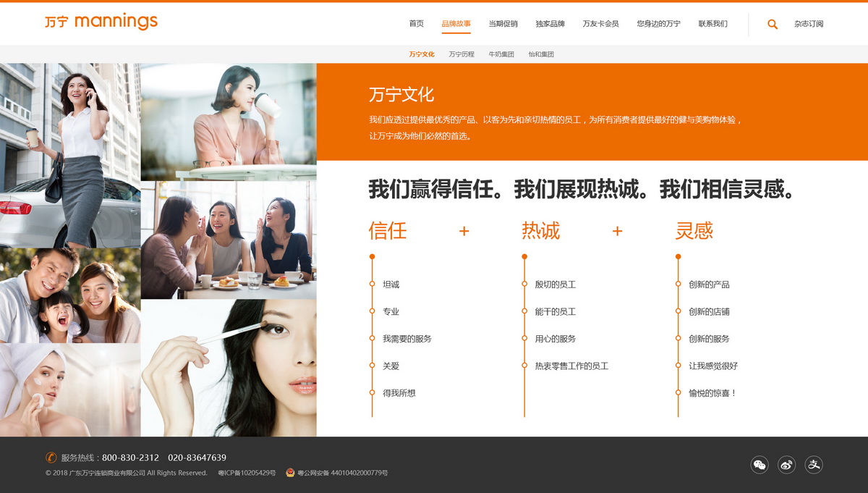Click photo of woman applying eye makeup
Viewport: 868px width, 493px height.
pyautogui.click(x=229, y=368)
